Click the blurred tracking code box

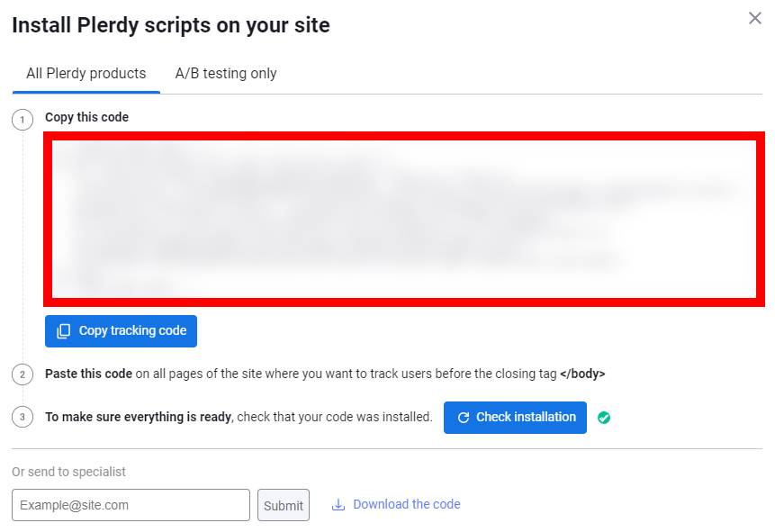click(x=404, y=219)
